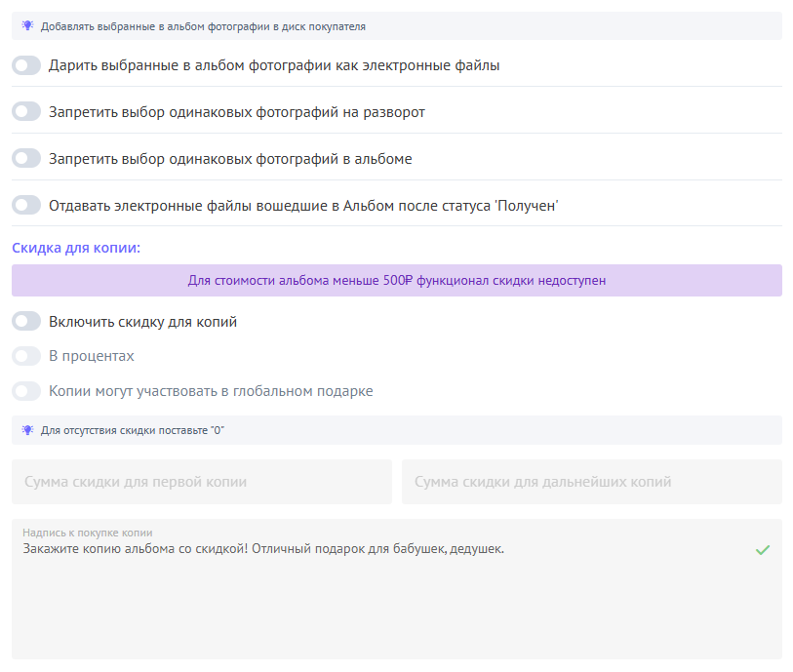Click the lightbulb icon beside the buyer's disk hint
Viewport: 793px width, 672px height.
[x=27, y=26]
